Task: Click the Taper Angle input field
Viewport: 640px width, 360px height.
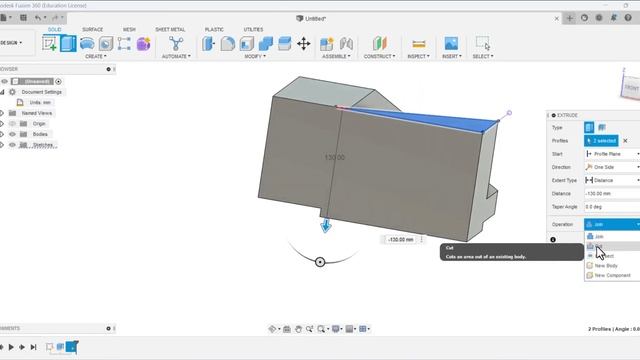Action: coord(612,207)
